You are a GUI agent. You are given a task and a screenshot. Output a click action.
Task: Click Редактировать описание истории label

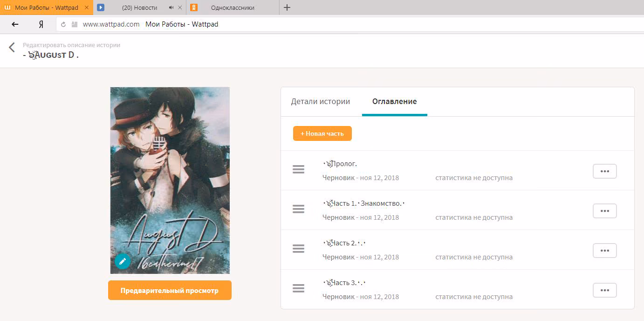click(72, 45)
